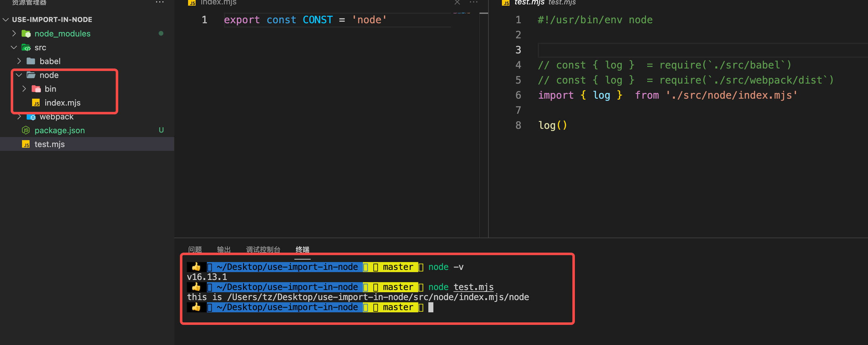This screenshot has width=868, height=345.
Task: Click the JS icon beside index.mjs in Explorer
Action: pyautogui.click(x=36, y=103)
